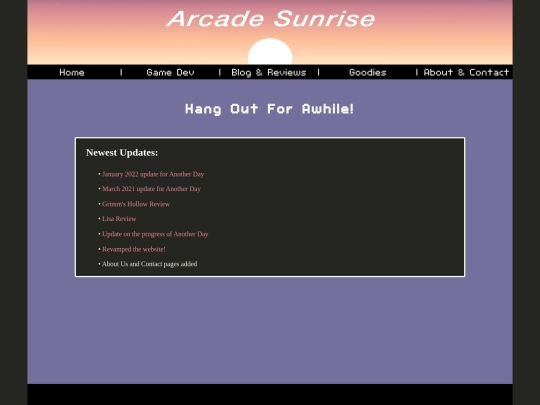Open March 2021 update for Another Day
Image resolution: width=540 pixels, height=405 pixels.
tap(151, 189)
